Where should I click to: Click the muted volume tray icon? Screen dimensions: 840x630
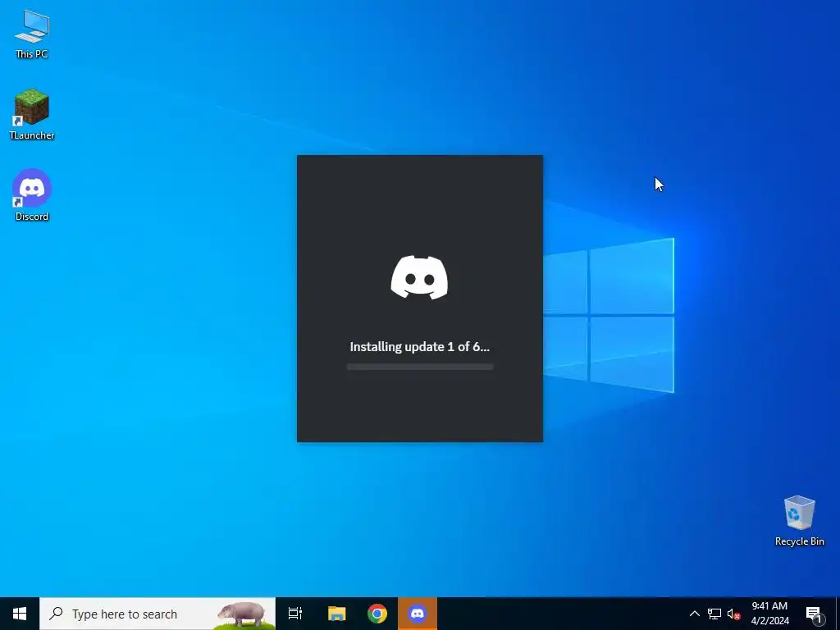(x=733, y=614)
